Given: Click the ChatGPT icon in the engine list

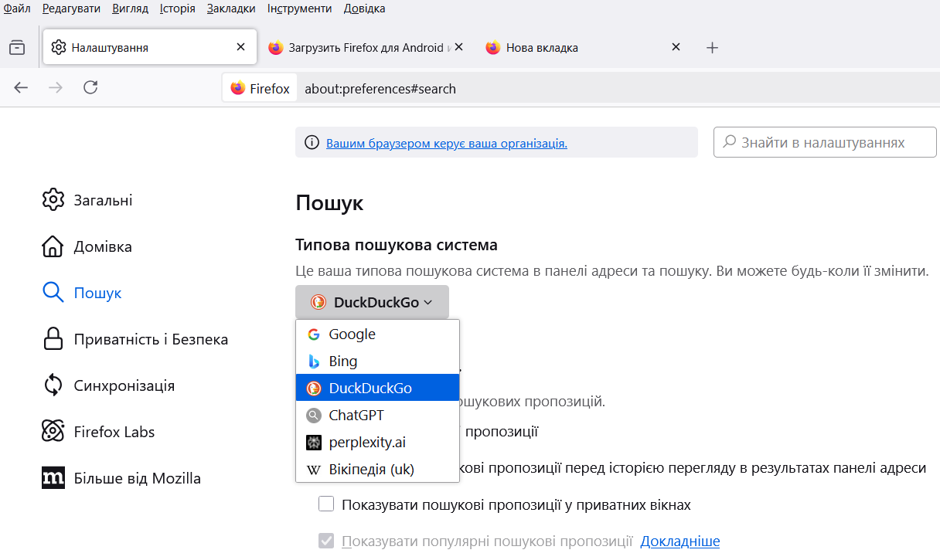Looking at the screenshot, I should click(314, 416).
